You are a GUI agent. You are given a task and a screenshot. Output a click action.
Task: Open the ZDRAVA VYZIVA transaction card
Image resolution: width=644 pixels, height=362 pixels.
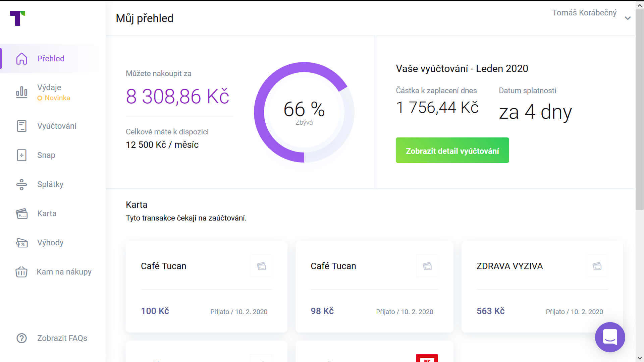(x=542, y=287)
